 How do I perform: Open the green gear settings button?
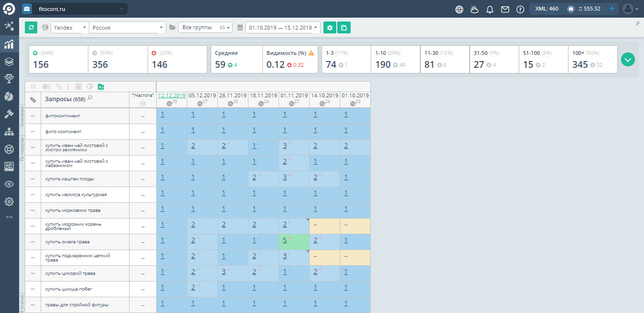coord(330,28)
